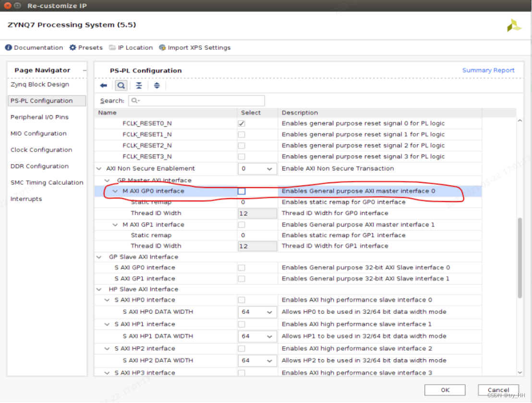Click the Import XPS Settings label

coord(199,48)
